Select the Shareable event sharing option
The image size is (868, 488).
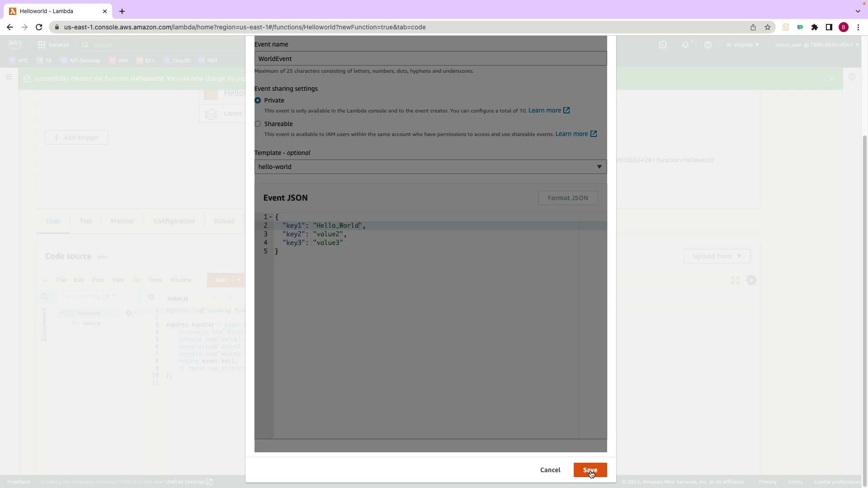pyautogui.click(x=258, y=124)
